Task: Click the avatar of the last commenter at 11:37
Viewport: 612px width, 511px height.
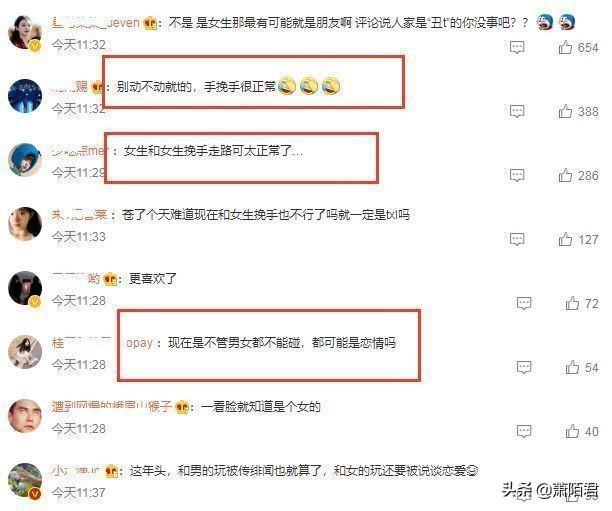Action: point(25,480)
